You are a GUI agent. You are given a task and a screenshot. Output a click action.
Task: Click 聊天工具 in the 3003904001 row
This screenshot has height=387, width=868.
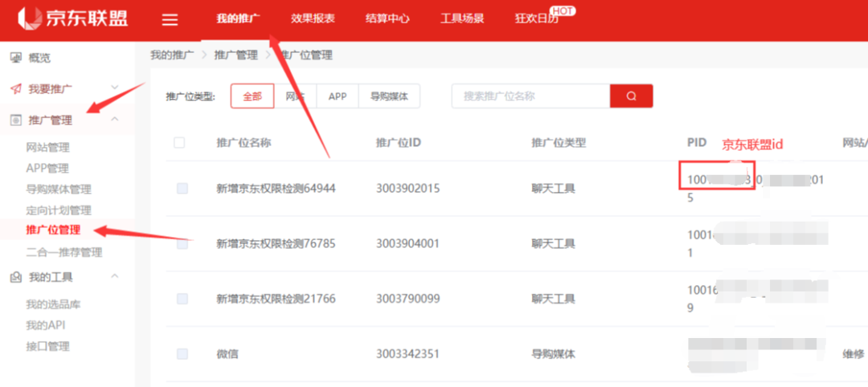click(553, 244)
